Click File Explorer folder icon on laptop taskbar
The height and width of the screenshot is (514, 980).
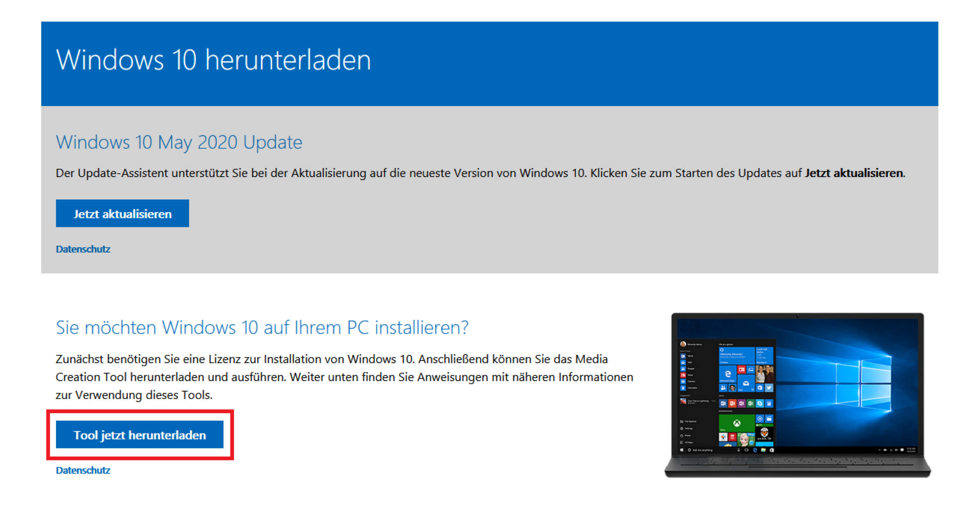tap(764, 450)
